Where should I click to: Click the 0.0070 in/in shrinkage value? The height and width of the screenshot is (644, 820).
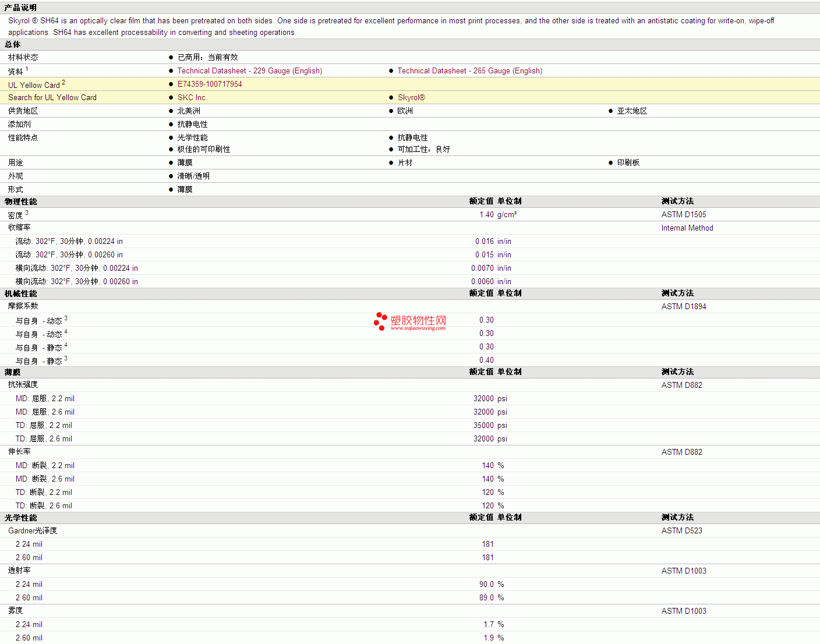(x=492, y=268)
